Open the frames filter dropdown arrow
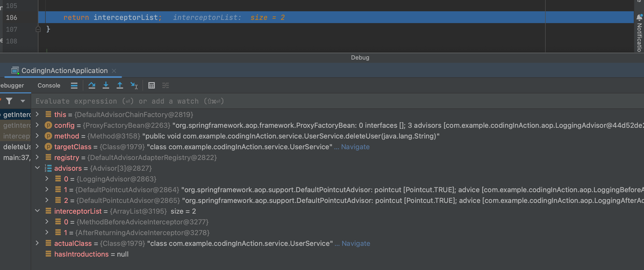644x270 pixels. pyautogui.click(x=23, y=101)
